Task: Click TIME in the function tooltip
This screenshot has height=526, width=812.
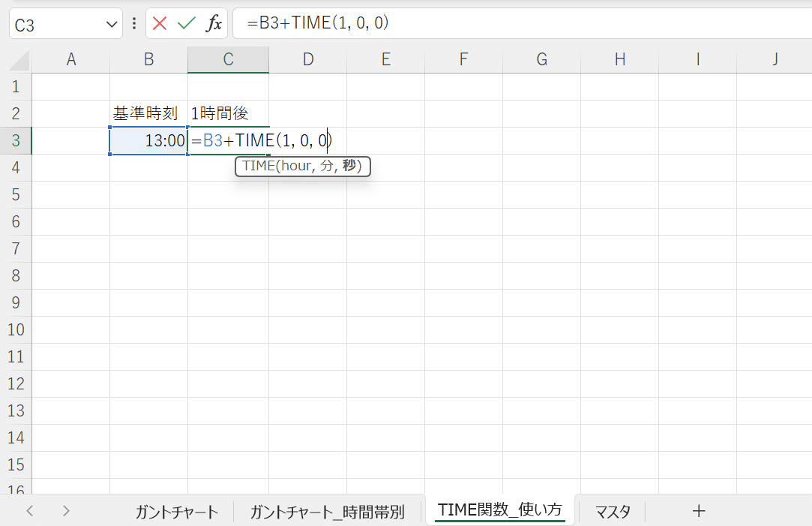Action: (x=259, y=166)
